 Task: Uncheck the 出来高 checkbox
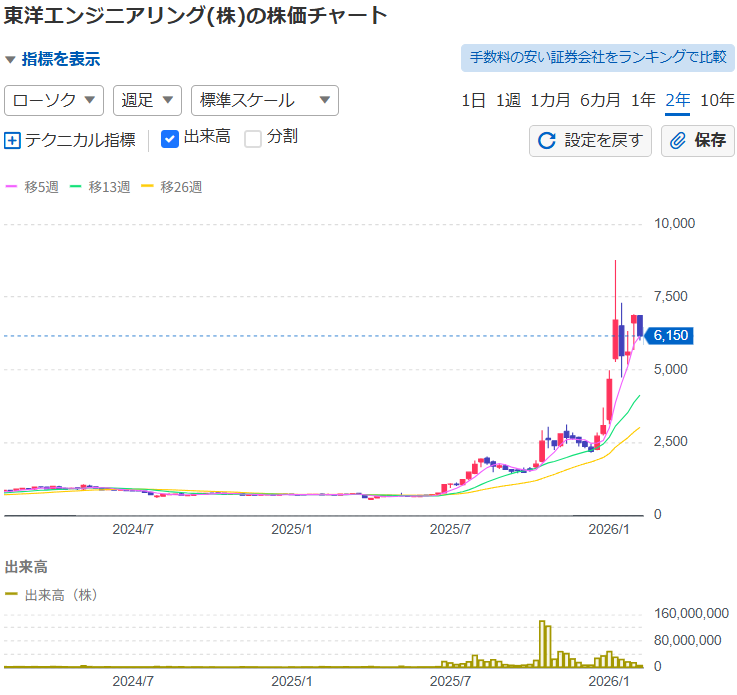[x=170, y=138]
